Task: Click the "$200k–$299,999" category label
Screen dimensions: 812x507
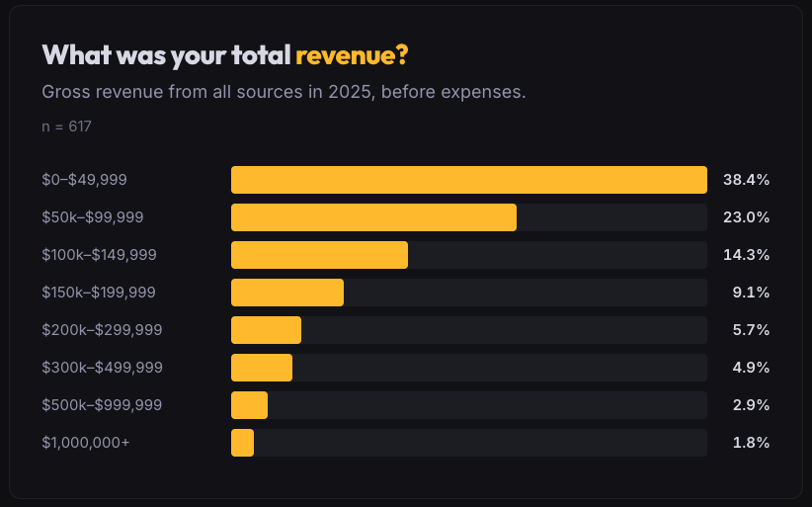Action: pyautogui.click(x=102, y=330)
